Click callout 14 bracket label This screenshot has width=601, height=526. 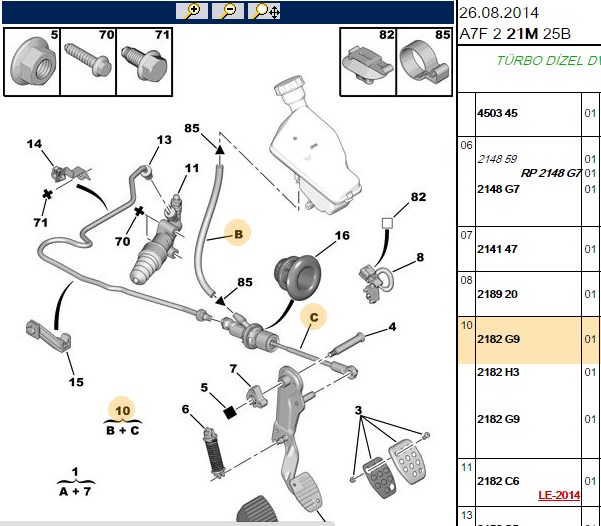point(34,144)
